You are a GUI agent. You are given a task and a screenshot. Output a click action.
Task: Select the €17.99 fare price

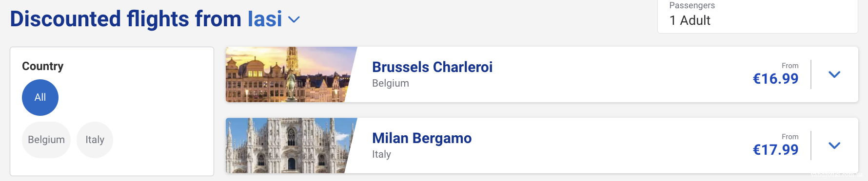pyautogui.click(x=775, y=150)
